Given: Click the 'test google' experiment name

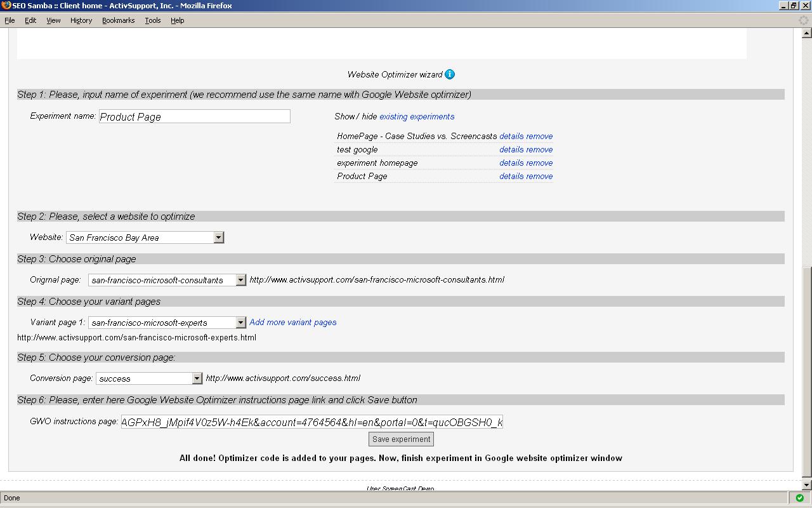Looking at the screenshot, I should tap(357, 150).
